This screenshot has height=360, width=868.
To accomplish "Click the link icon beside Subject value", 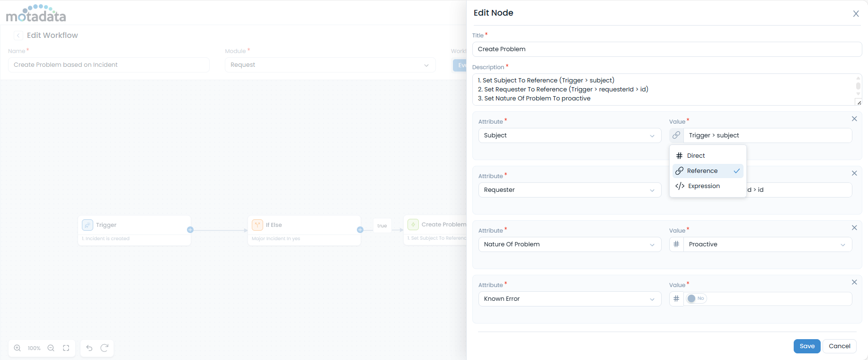I will [676, 135].
